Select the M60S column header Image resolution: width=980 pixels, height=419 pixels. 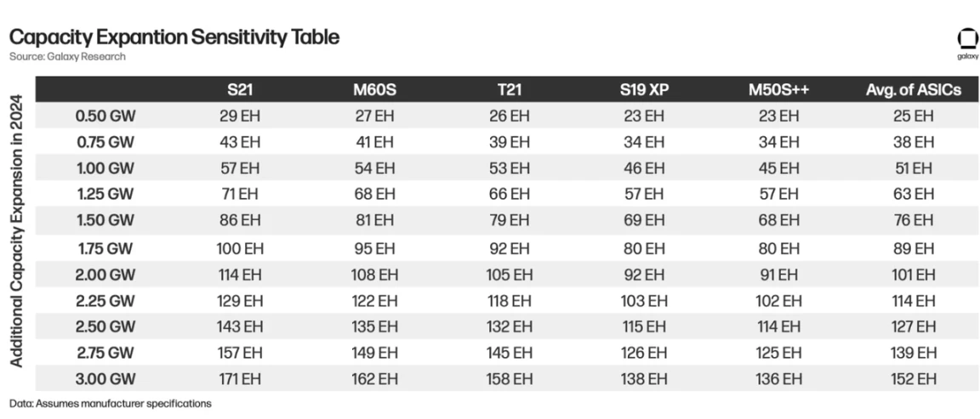coord(374,90)
